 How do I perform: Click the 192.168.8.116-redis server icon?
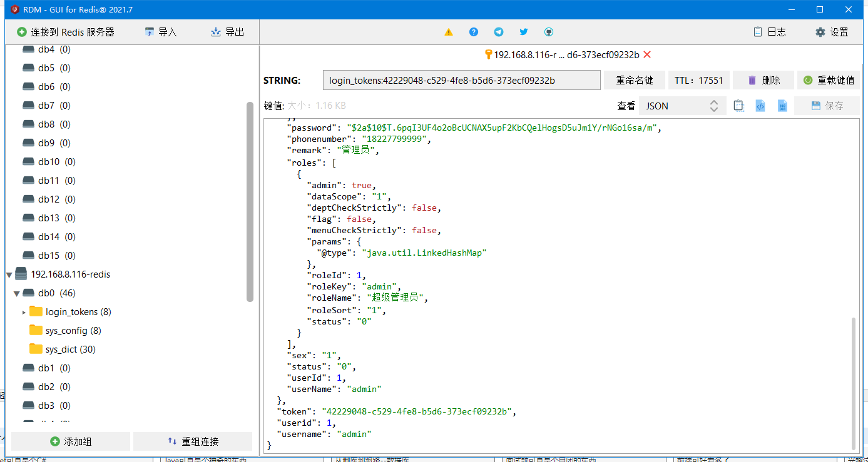(21, 274)
